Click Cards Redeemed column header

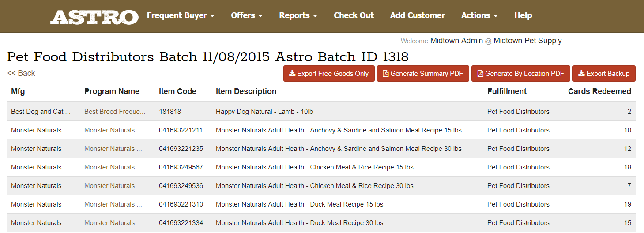pyautogui.click(x=599, y=91)
